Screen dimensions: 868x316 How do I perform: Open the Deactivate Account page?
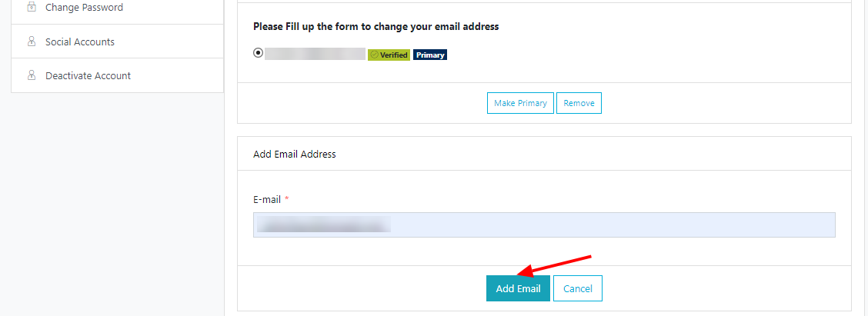pyautogui.click(x=88, y=75)
